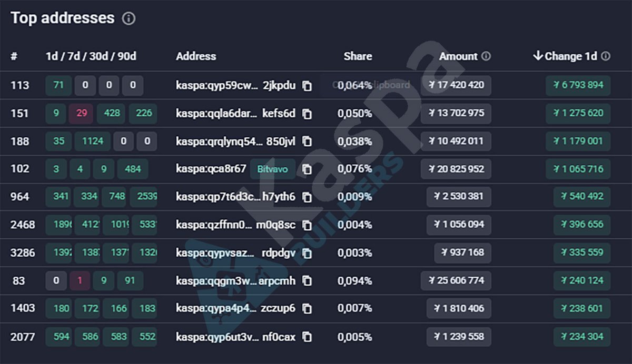The image size is (632, 364).
Task: Copy address kaspa:qyp6ut3v... nf0cax
Action: tap(307, 337)
